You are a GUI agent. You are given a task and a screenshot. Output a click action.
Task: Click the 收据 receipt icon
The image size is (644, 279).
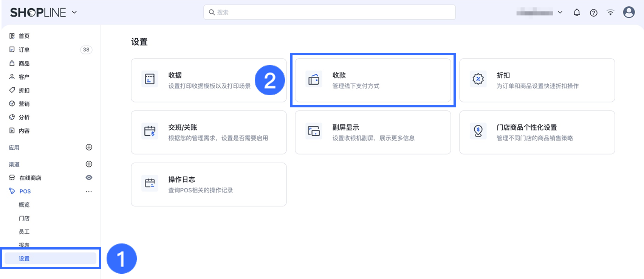150,79
